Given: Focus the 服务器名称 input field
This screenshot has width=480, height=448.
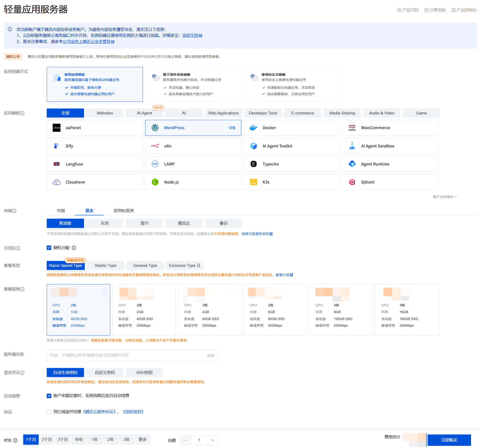Looking at the screenshot, I should [128, 355].
